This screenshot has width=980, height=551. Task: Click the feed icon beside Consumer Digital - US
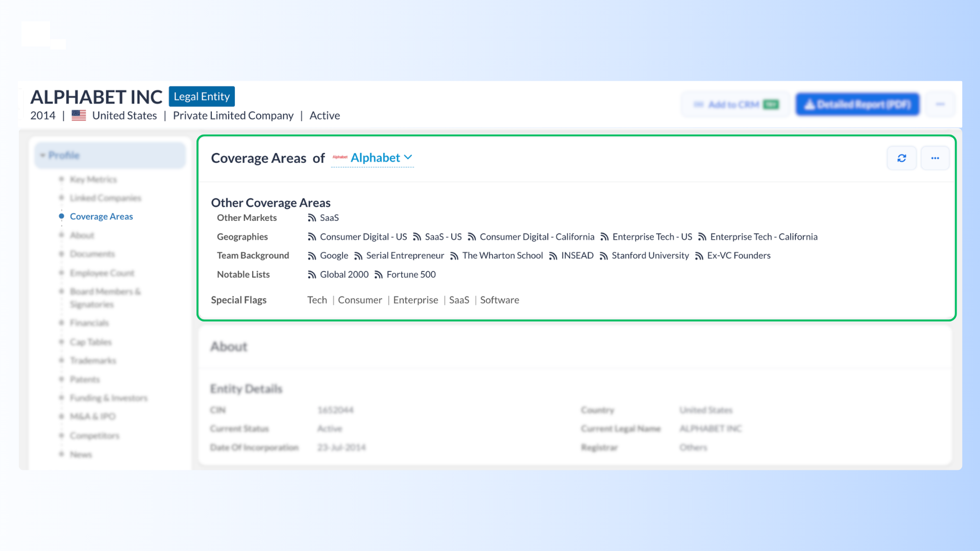tap(312, 237)
